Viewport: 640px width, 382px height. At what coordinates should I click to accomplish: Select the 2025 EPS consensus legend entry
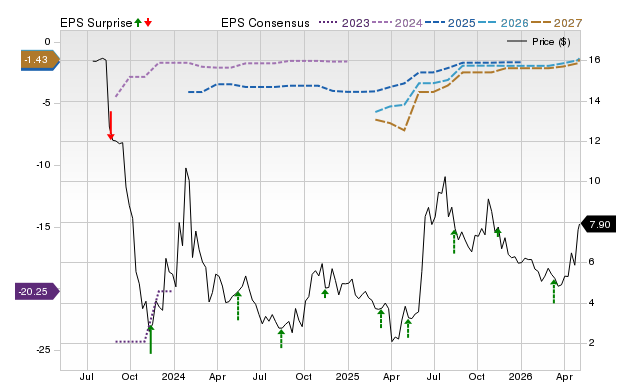coord(450,23)
